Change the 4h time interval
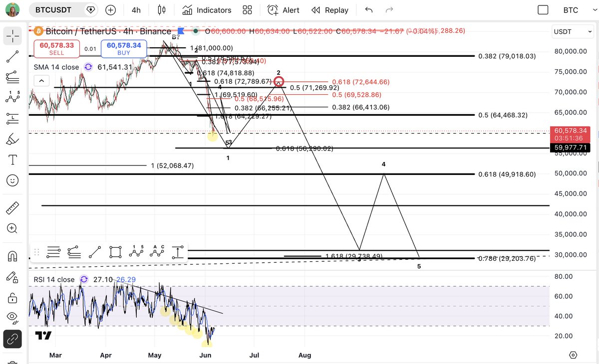The image size is (599, 364). [136, 10]
